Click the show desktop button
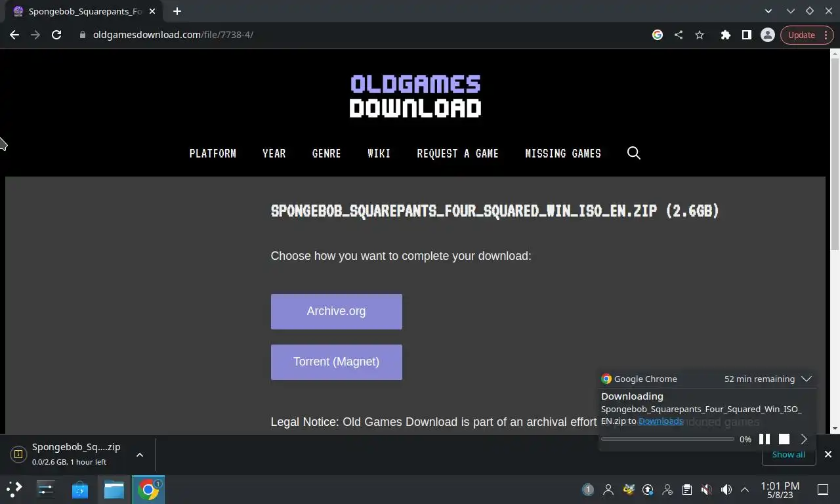 (823, 490)
